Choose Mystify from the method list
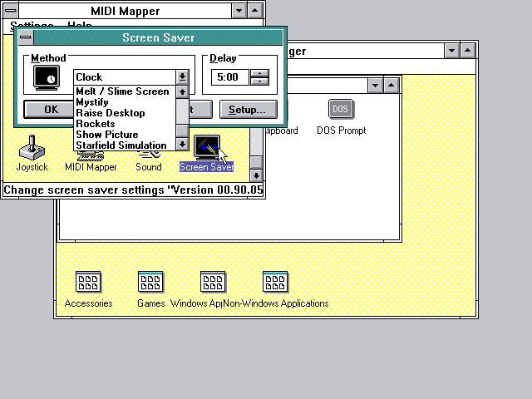Screen dimensions: 532x399 click(x=125, y=102)
